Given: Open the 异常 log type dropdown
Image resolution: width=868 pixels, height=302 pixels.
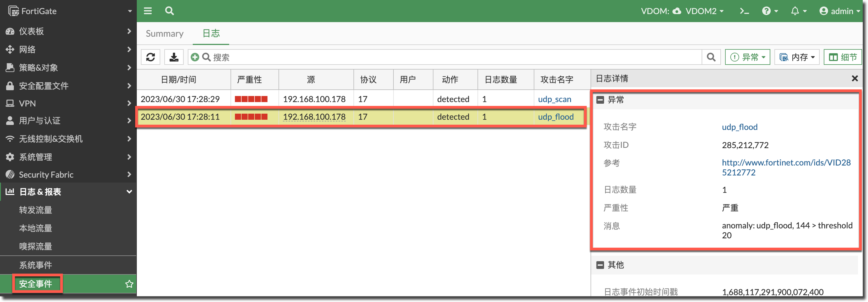Looking at the screenshot, I should [748, 57].
